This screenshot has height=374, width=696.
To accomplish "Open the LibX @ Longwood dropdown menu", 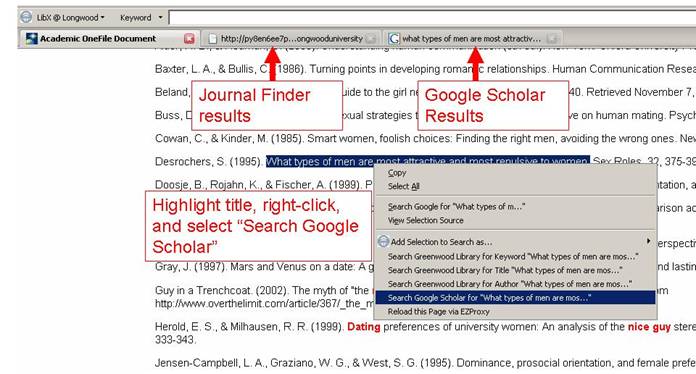I will point(70,18).
